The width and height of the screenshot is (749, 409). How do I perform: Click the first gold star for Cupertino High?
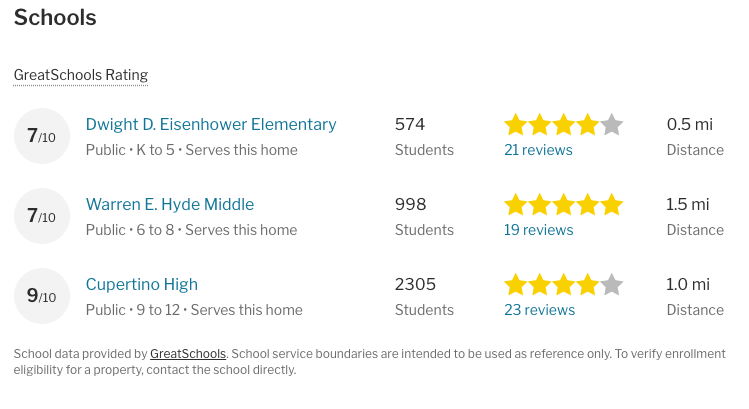pyautogui.click(x=516, y=284)
